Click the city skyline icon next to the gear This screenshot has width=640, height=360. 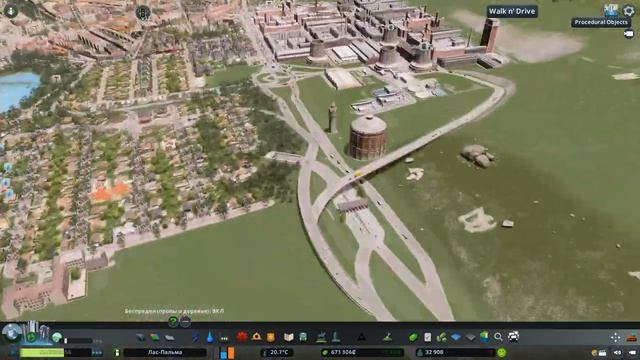coord(611,10)
